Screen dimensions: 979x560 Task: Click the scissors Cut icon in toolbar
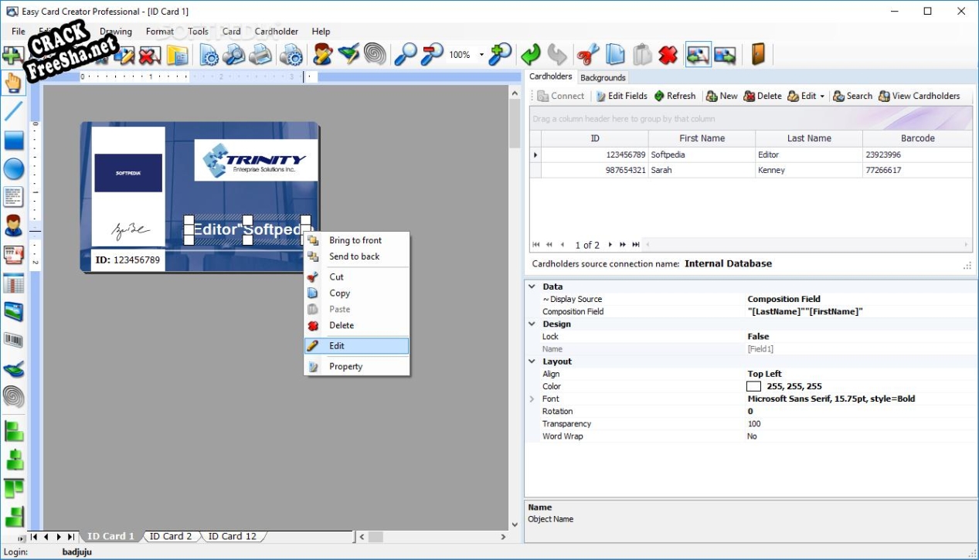(588, 55)
